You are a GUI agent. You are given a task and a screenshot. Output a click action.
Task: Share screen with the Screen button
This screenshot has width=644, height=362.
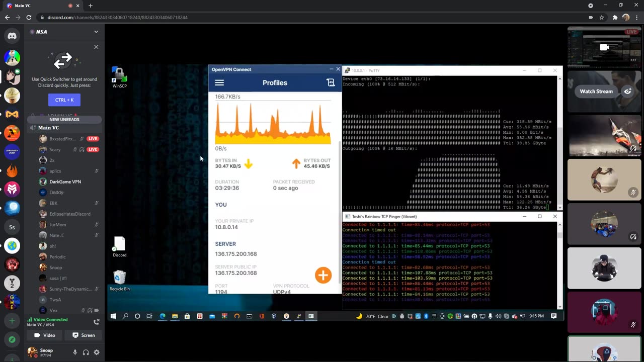[x=84, y=335]
